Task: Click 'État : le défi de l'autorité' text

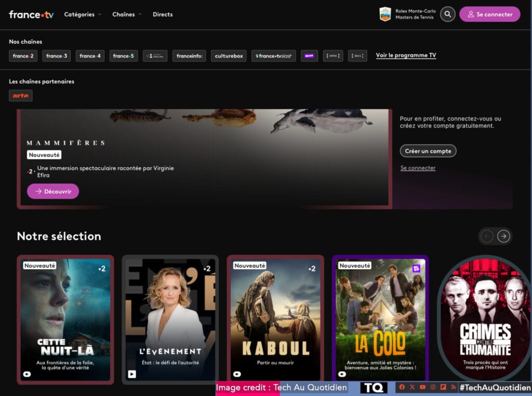Action: (170, 362)
